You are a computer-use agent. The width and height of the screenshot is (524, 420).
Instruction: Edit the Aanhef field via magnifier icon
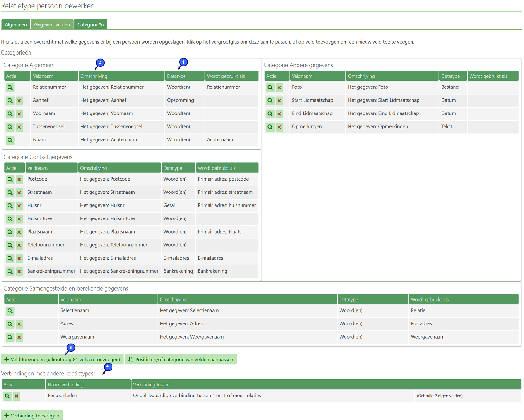point(10,101)
